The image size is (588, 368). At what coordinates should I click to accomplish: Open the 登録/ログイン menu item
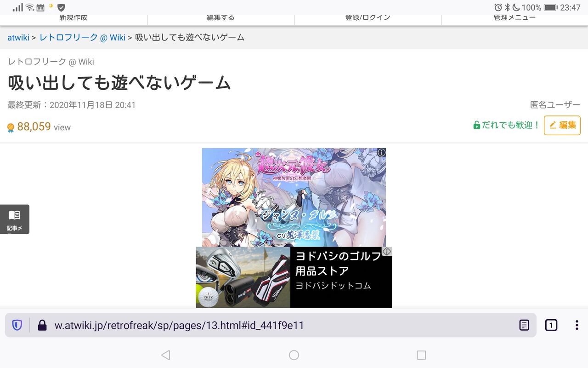(x=367, y=18)
